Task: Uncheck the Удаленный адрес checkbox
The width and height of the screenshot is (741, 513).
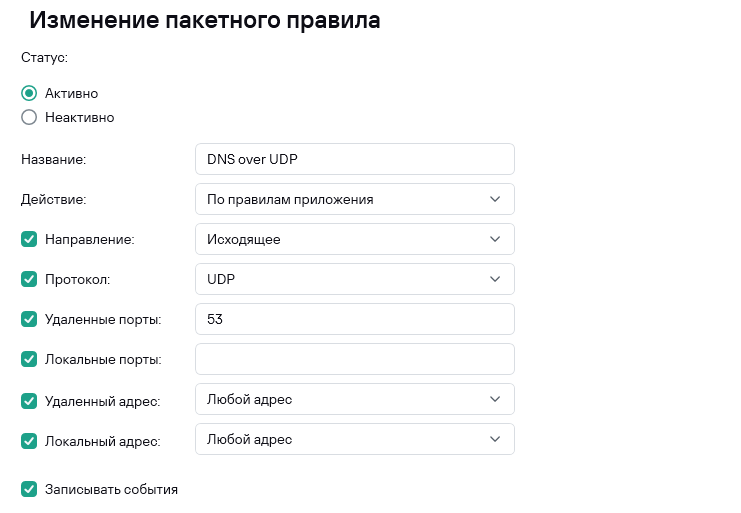Action: pyautogui.click(x=29, y=400)
